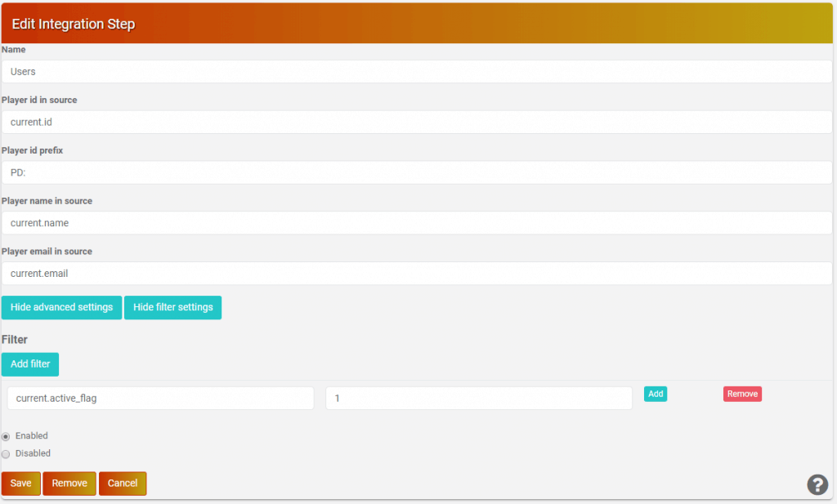Click the Player id prefix label

click(x=32, y=150)
